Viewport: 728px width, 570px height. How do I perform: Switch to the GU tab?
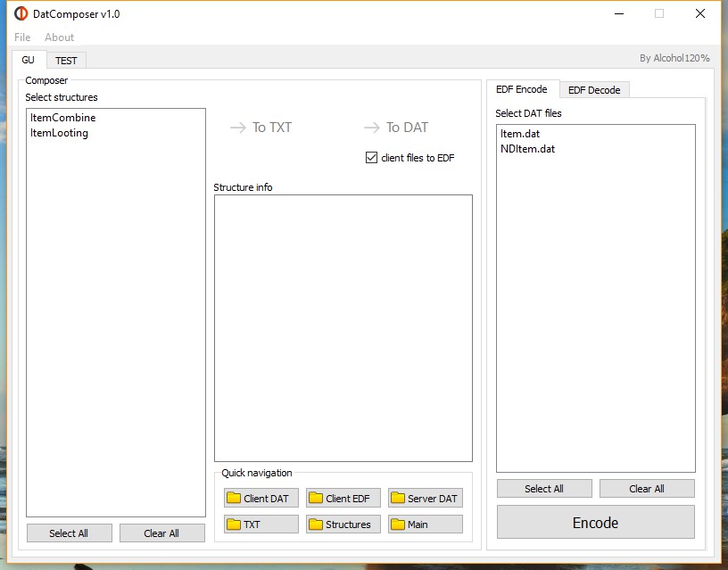tap(29, 60)
